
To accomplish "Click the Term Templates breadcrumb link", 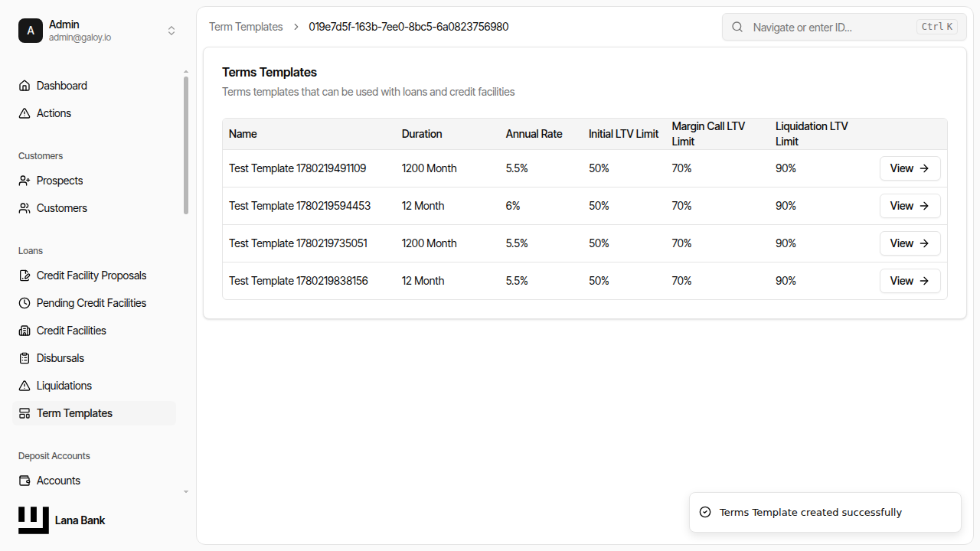I will coord(246,27).
